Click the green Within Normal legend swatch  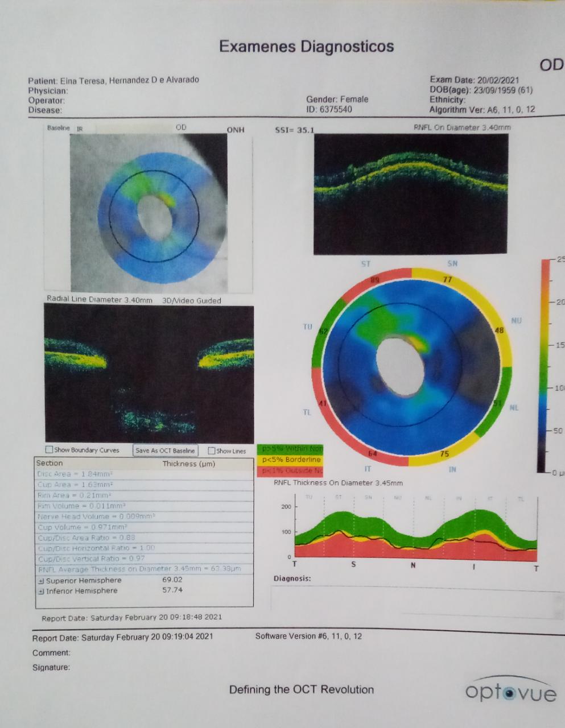pos(290,449)
